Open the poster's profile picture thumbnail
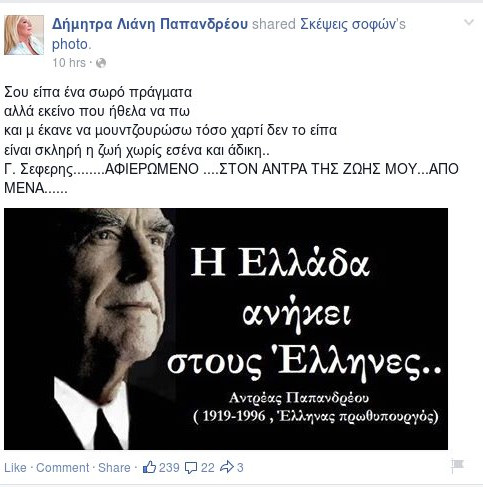Image resolution: width=483 pixels, height=487 pixels. [x=24, y=35]
